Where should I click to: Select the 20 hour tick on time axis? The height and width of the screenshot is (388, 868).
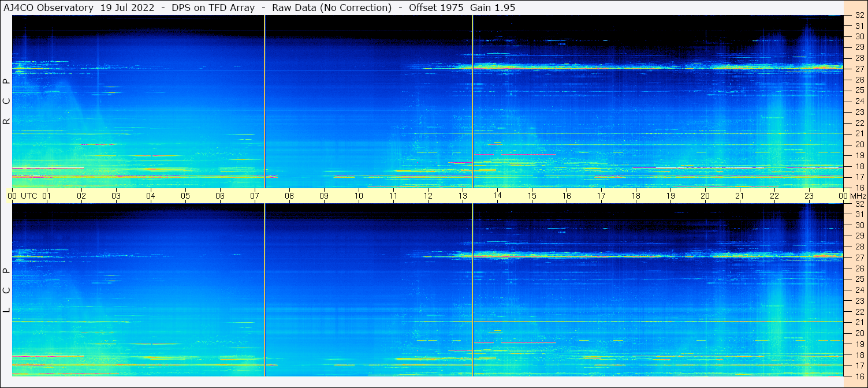705,196
